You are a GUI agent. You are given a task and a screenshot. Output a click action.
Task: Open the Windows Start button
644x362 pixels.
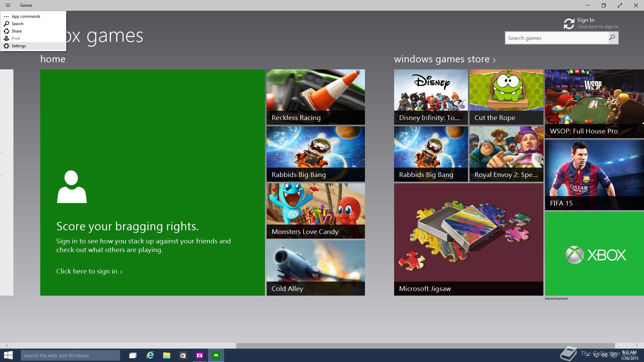[8, 355]
